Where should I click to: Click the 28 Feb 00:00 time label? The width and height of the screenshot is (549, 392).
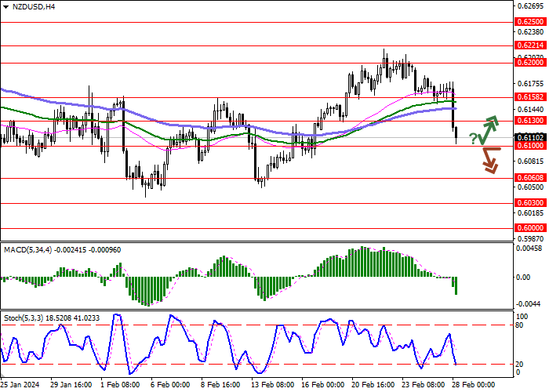point(474,385)
